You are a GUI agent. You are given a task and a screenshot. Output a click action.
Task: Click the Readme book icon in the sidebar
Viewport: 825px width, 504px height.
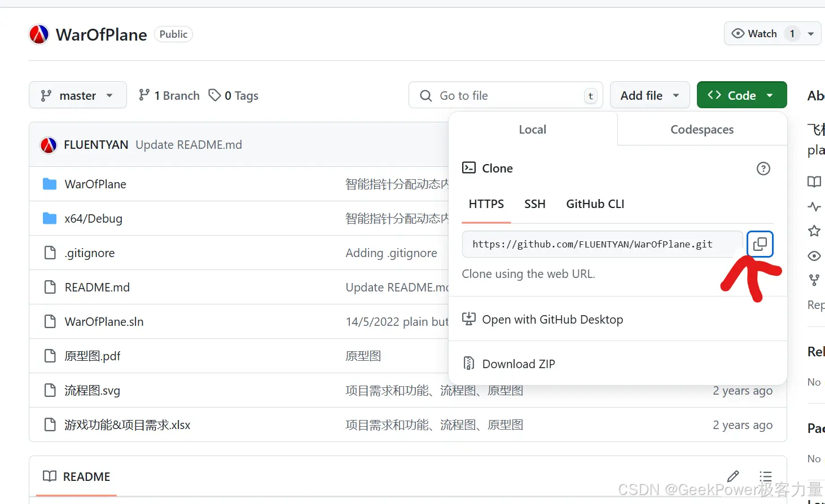pos(814,182)
